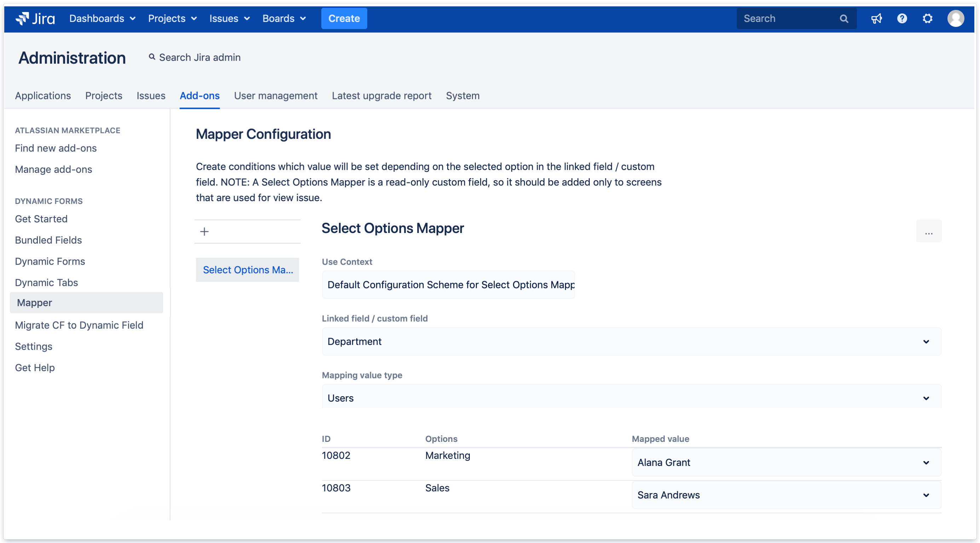Click the plus icon to add mapper
The height and width of the screenshot is (543, 980).
(x=204, y=231)
